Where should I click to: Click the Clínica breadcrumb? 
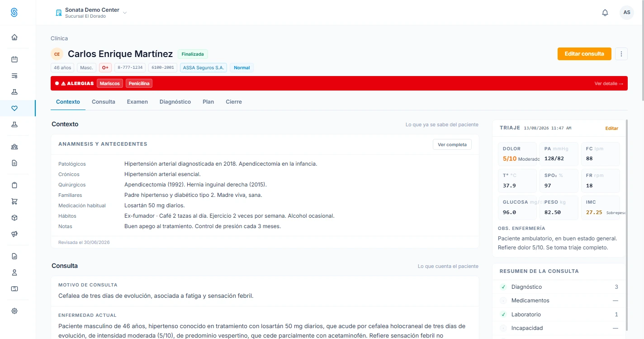59,38
